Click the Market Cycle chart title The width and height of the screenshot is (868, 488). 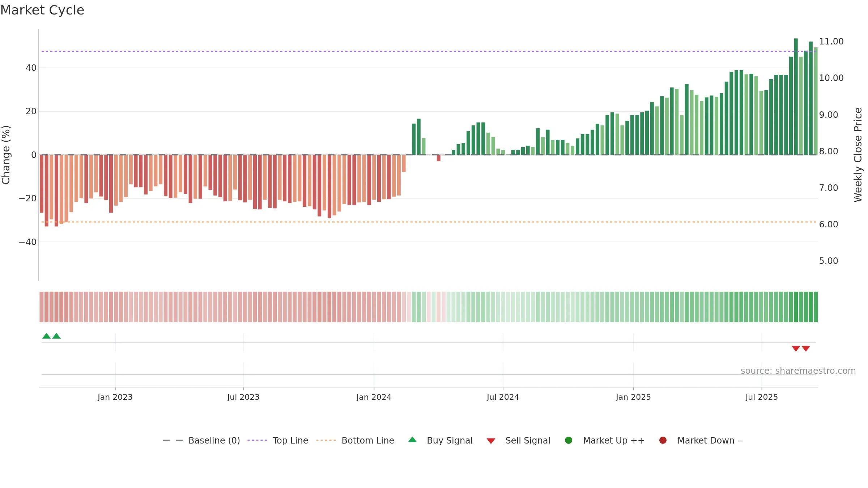(x=42, y=10)
